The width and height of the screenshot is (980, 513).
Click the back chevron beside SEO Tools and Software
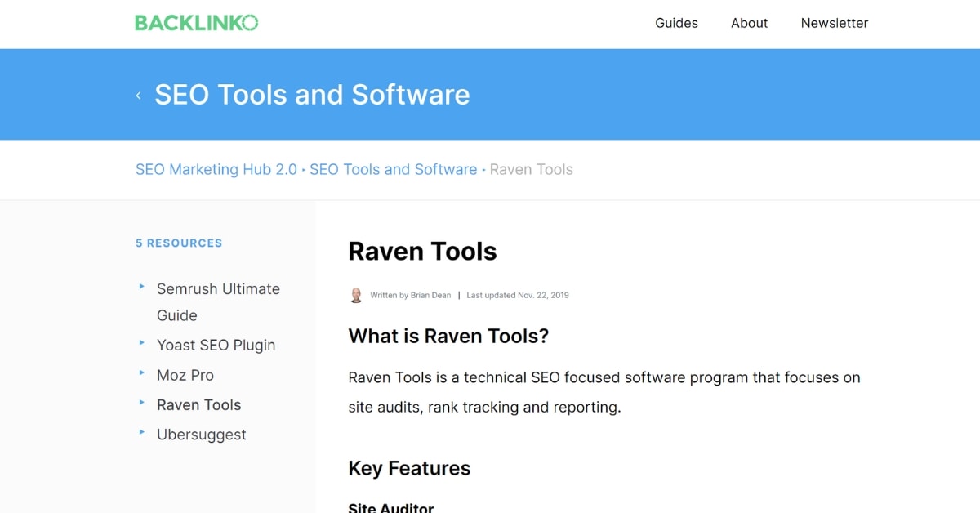[139, 96]
